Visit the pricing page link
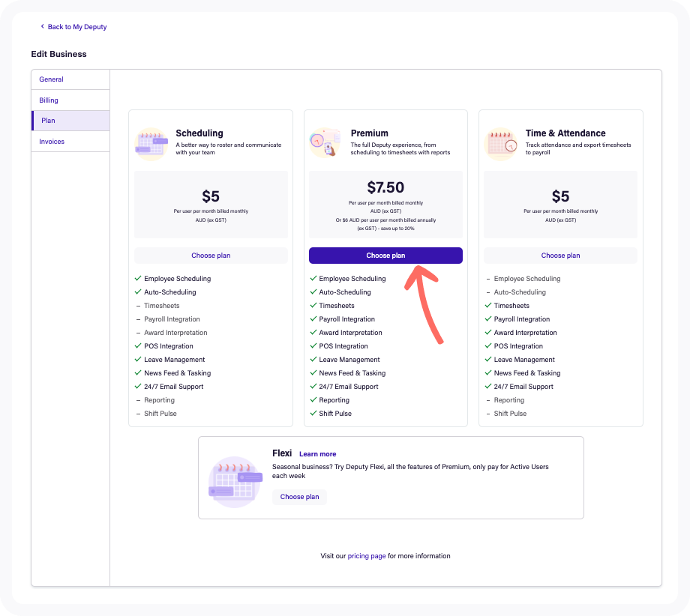 click(367, 556)
